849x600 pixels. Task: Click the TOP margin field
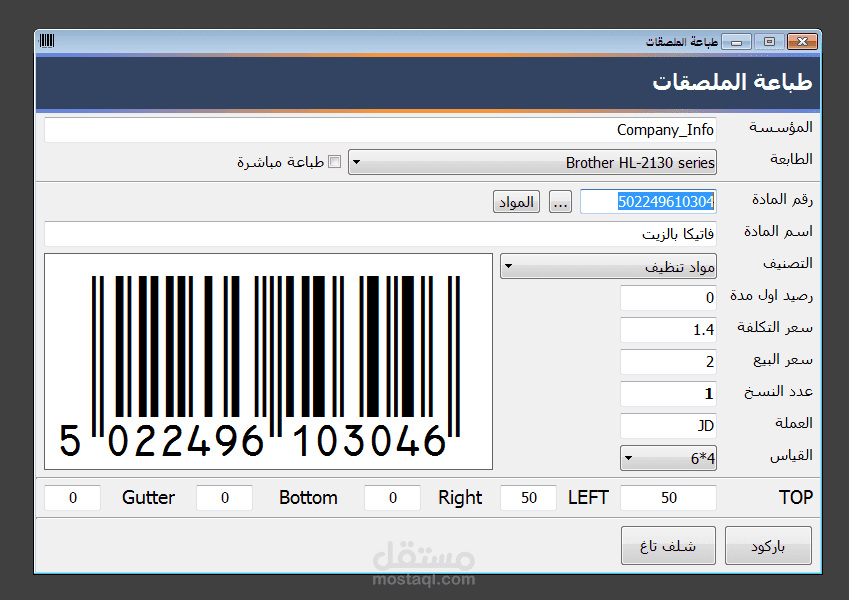tap(668, 498)
